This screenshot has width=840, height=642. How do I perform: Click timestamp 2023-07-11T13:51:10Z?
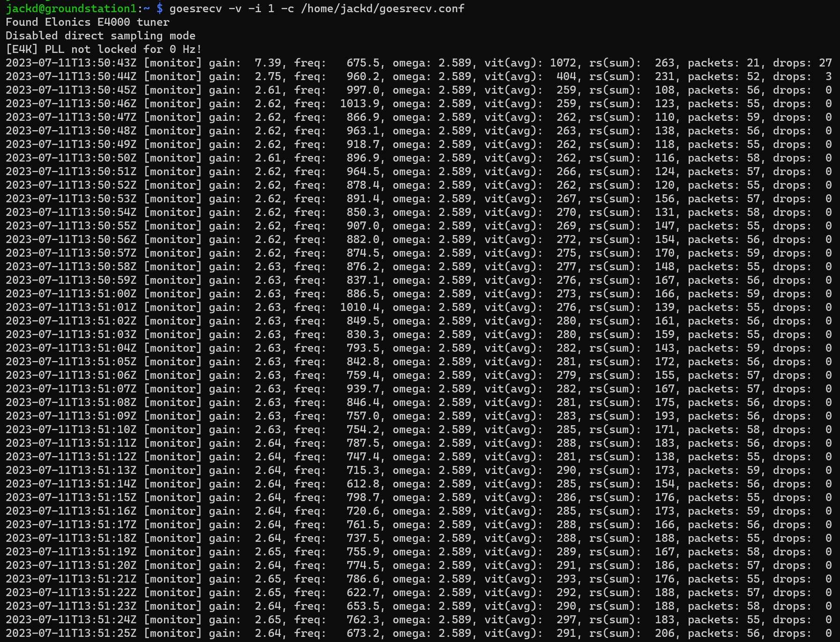click(71, 429)
